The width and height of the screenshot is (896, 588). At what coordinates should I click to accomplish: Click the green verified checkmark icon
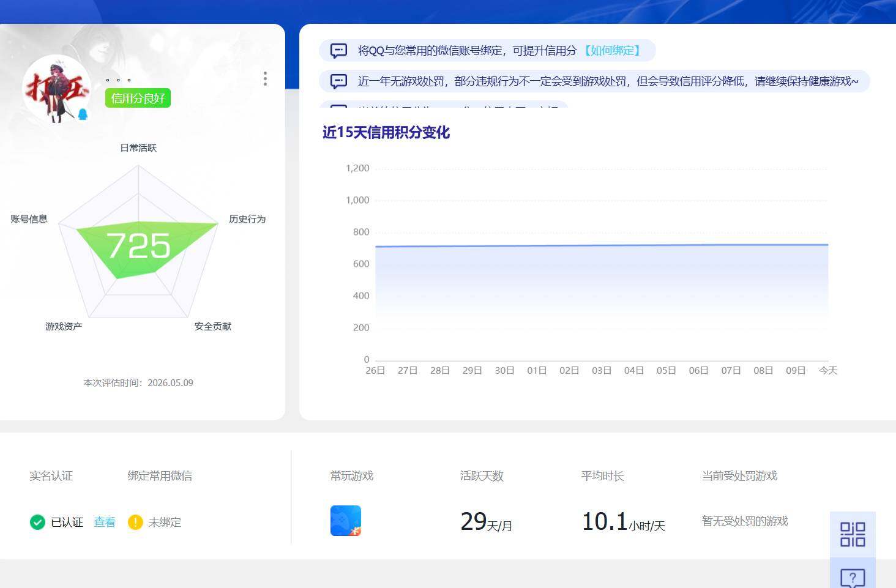coord(37,522)
